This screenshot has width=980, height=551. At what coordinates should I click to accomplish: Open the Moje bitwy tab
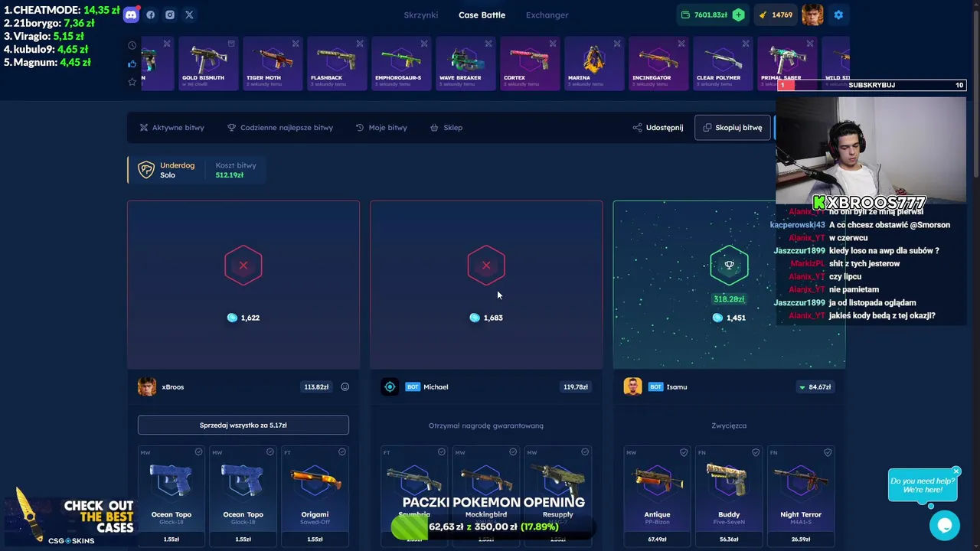(381, 128)
